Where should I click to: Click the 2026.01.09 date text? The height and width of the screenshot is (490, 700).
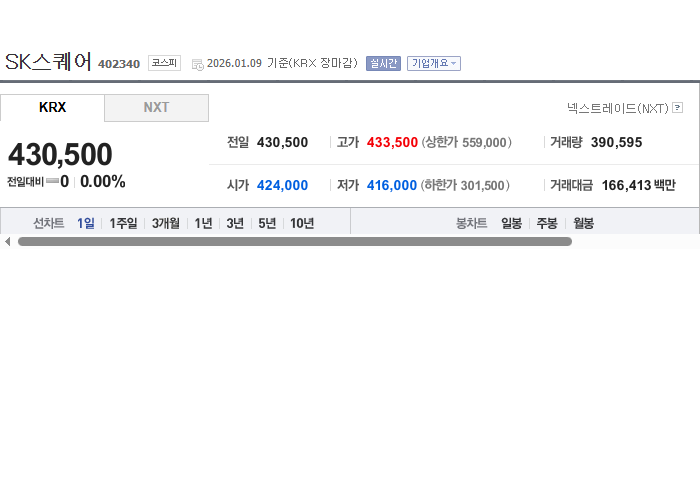click(234, 63)
